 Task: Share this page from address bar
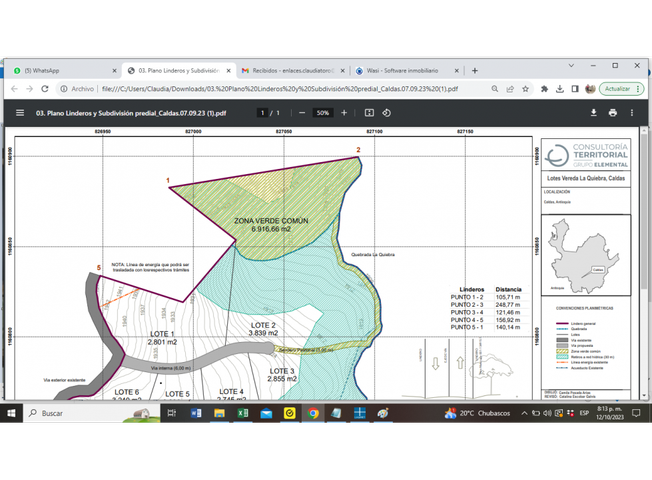[510, 89]
